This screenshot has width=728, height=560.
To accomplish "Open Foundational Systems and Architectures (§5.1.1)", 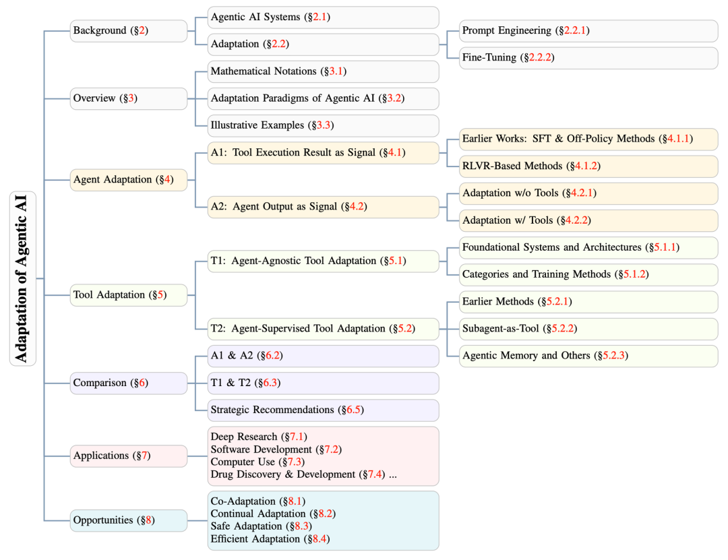I will pos(588,247).
